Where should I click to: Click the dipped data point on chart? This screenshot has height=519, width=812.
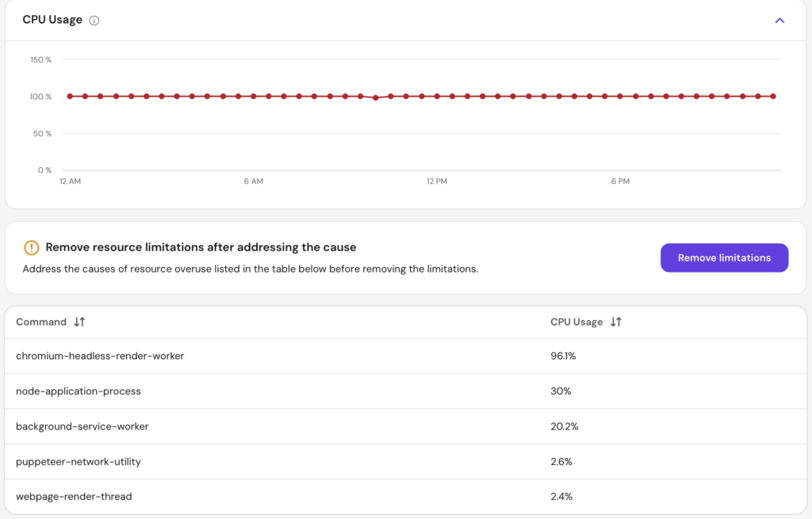point(375,97)
